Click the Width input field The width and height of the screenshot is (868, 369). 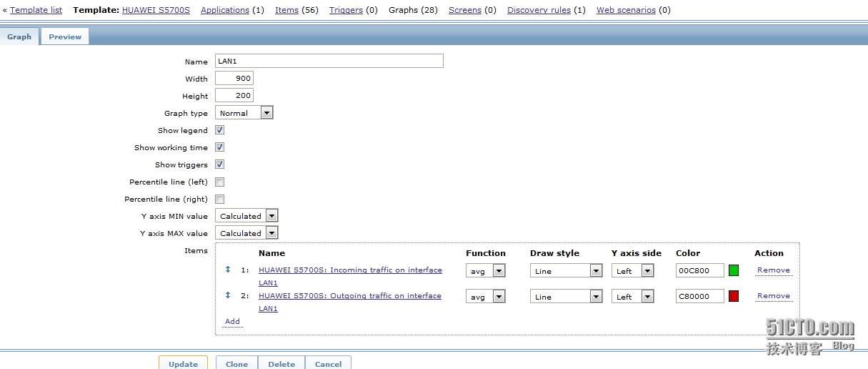pos(234,78)
